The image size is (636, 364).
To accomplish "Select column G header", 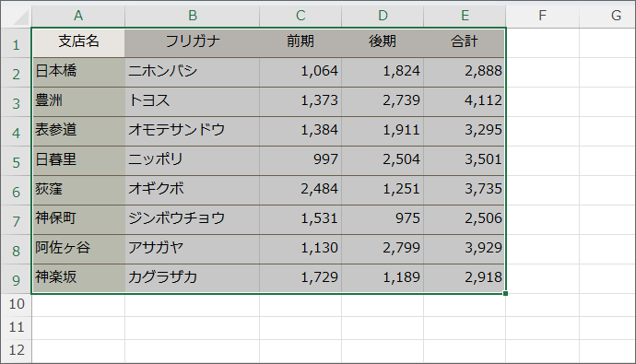I will pyautogui.click(x=607, y=16).
